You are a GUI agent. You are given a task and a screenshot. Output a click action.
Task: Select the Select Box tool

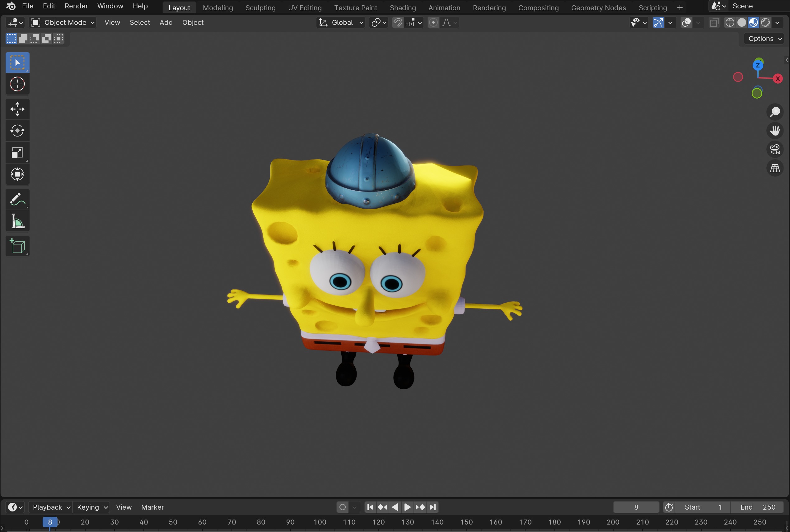pyautogui.click(x=17, y=63)
